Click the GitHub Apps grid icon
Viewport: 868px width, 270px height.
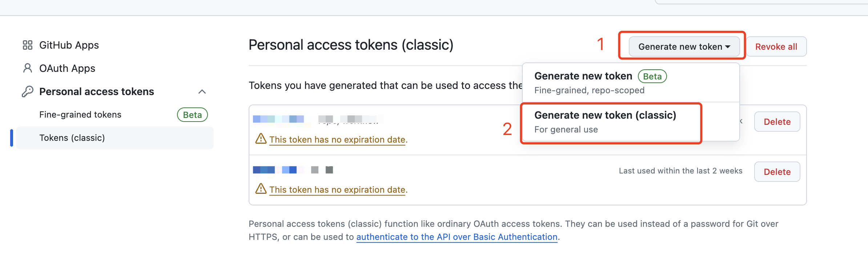click(x=28, y=45)
